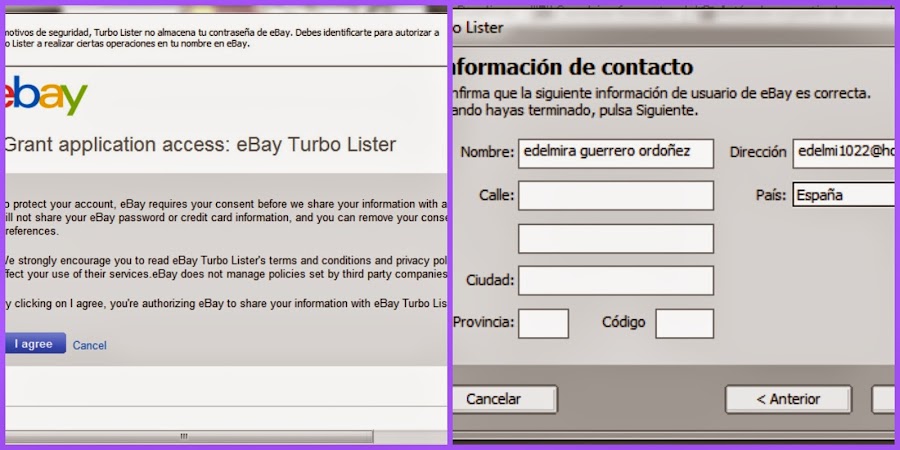This screenshot has height=450, width=900.
Task: Click the Grant application access heading
Action: coord(200,145)
